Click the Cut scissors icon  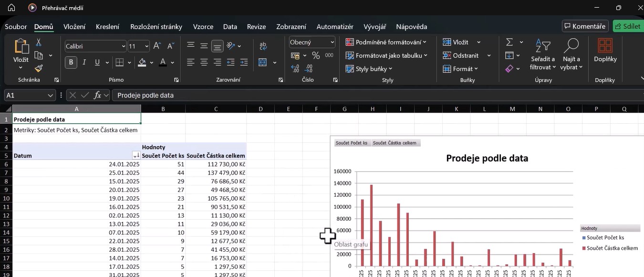[39, 43]
